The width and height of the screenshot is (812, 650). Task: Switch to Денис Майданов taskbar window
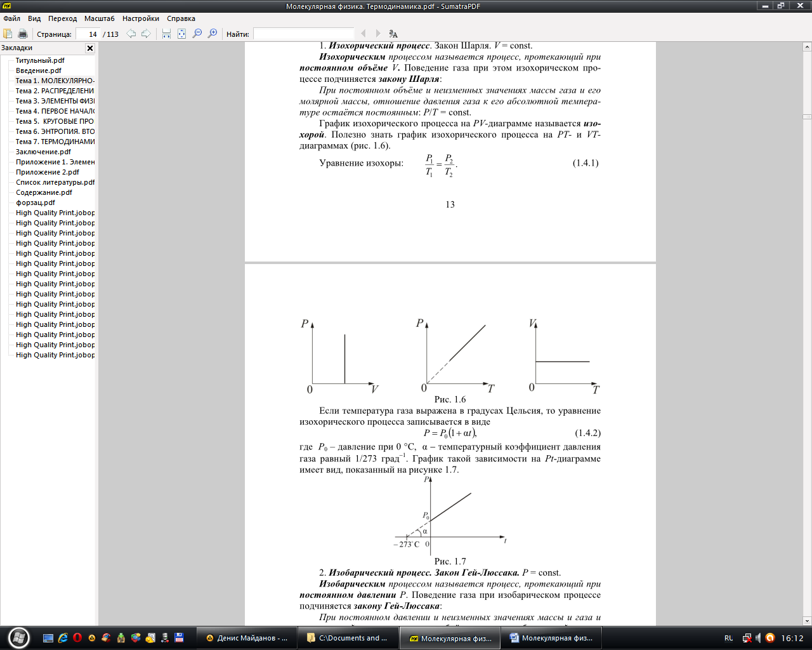click(246, 638)
